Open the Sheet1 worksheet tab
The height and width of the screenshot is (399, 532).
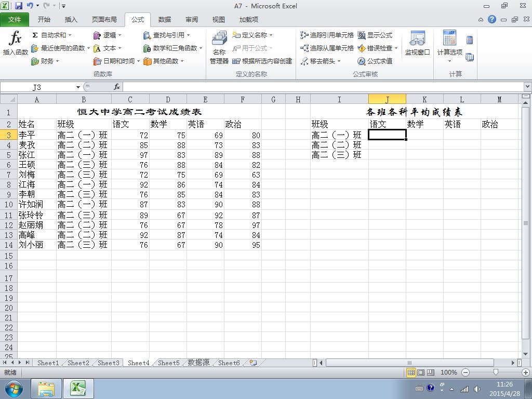click(x=48, y=363)
